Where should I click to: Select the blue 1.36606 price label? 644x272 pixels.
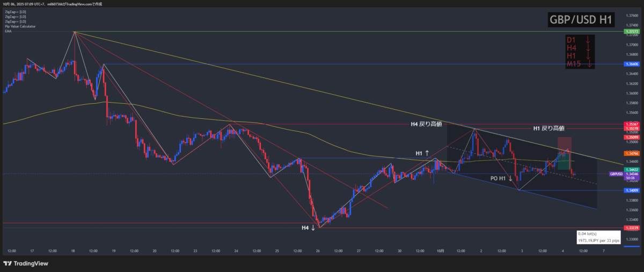pyautogui.click(x=631, y=64)
